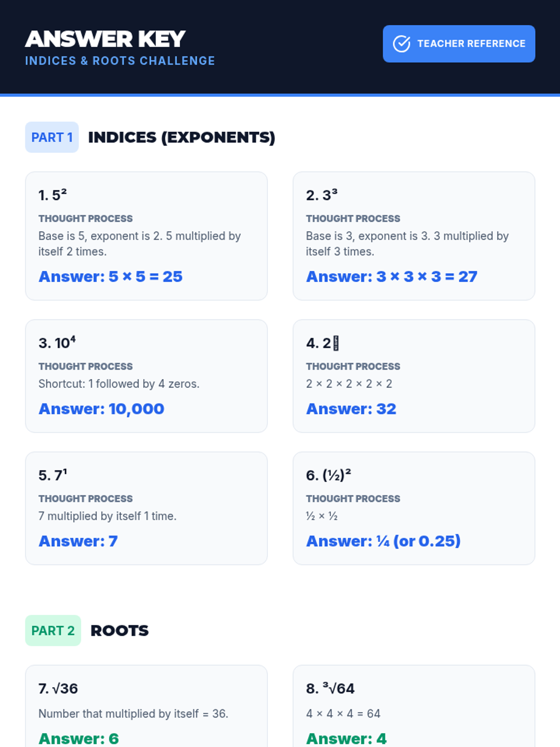Click the Answer: 32 text
Screen dimensions: 560x747
coord(351,409)
